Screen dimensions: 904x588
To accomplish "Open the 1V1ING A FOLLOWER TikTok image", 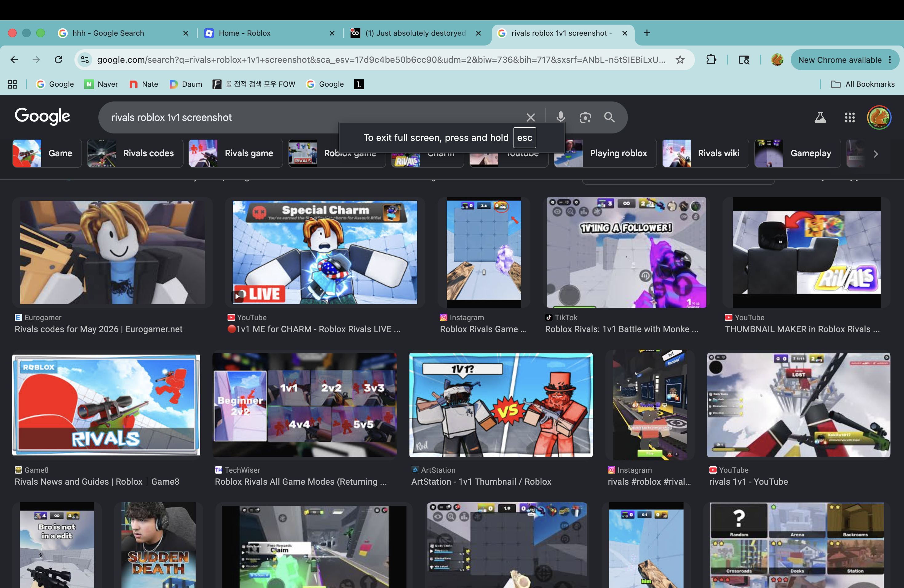I will (x=626, y=252).
